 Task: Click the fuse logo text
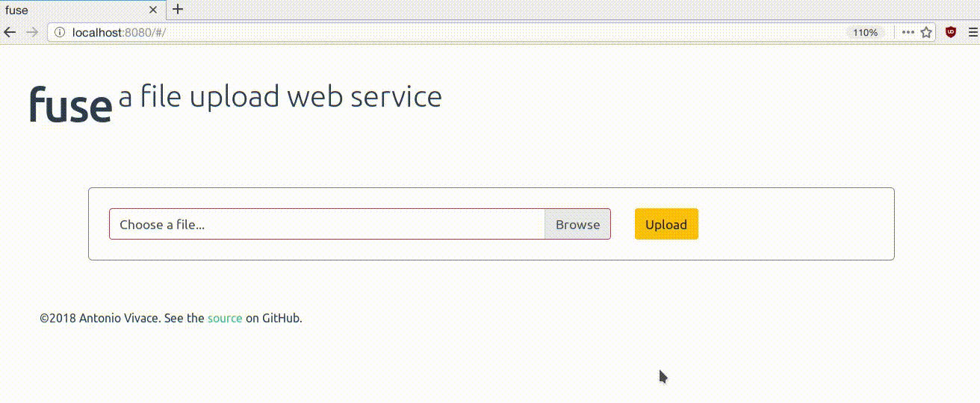click(x=70, y=104)
